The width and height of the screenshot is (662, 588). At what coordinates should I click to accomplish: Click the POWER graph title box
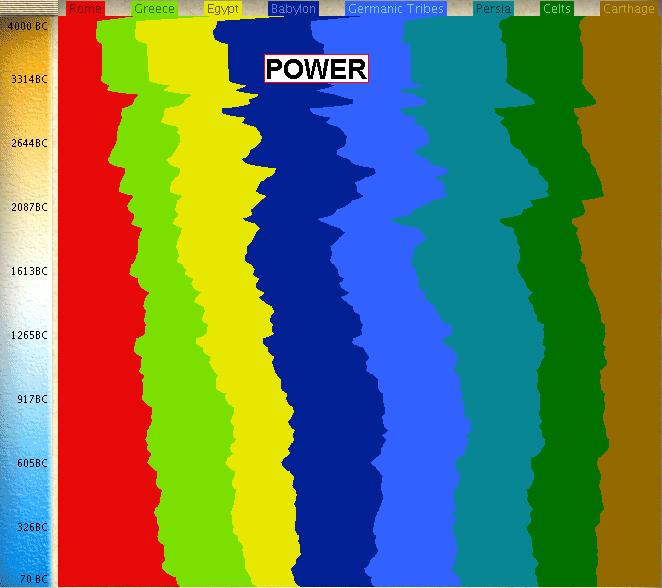click(x=316, y=69)
